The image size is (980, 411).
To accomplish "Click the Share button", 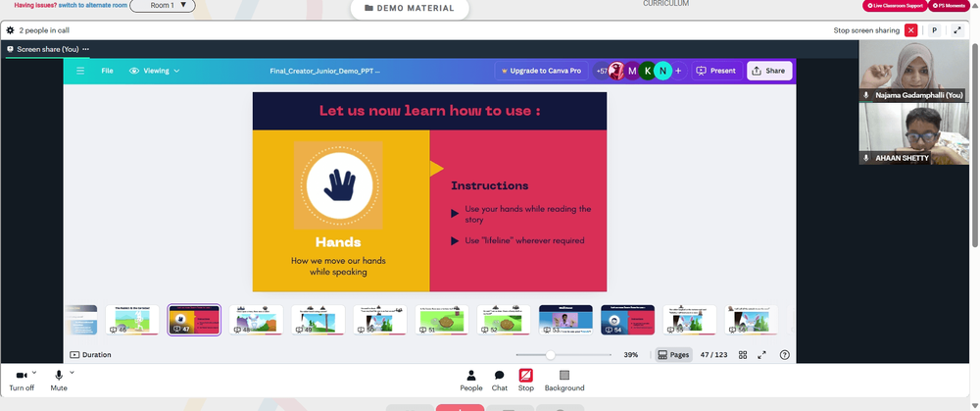I will coord(769,71).
